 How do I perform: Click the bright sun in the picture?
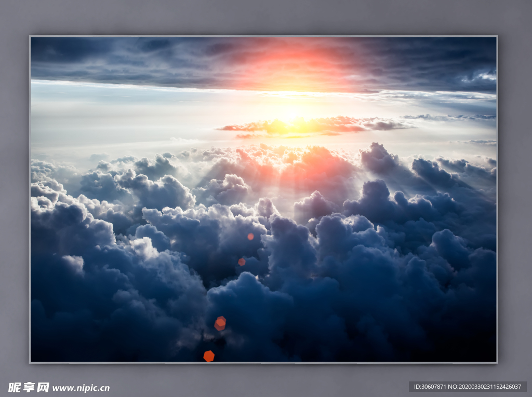288,113
